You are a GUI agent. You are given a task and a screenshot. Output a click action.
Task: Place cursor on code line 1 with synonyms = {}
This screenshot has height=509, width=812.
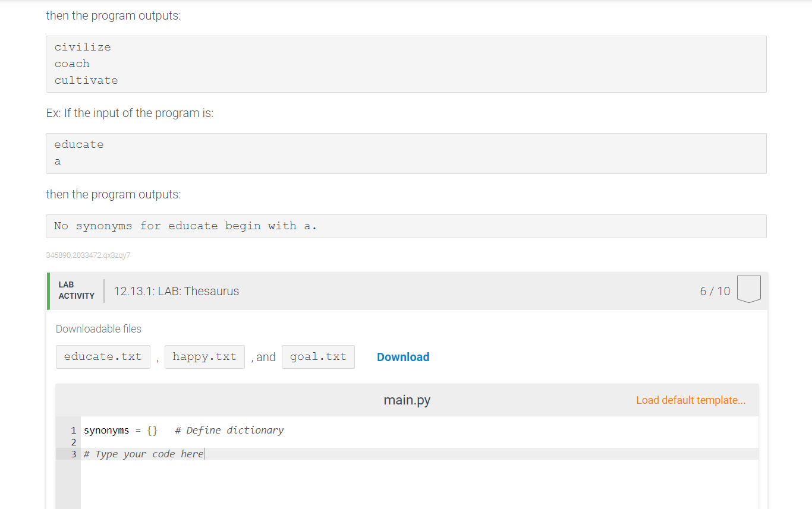(420, 430)
